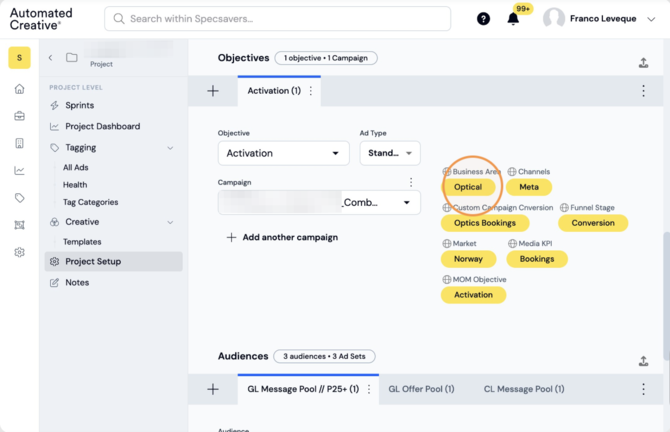Viewport: 670px width, 432px height.
Task: Collapse the Creative section chevron
Action: click(170, 222)
